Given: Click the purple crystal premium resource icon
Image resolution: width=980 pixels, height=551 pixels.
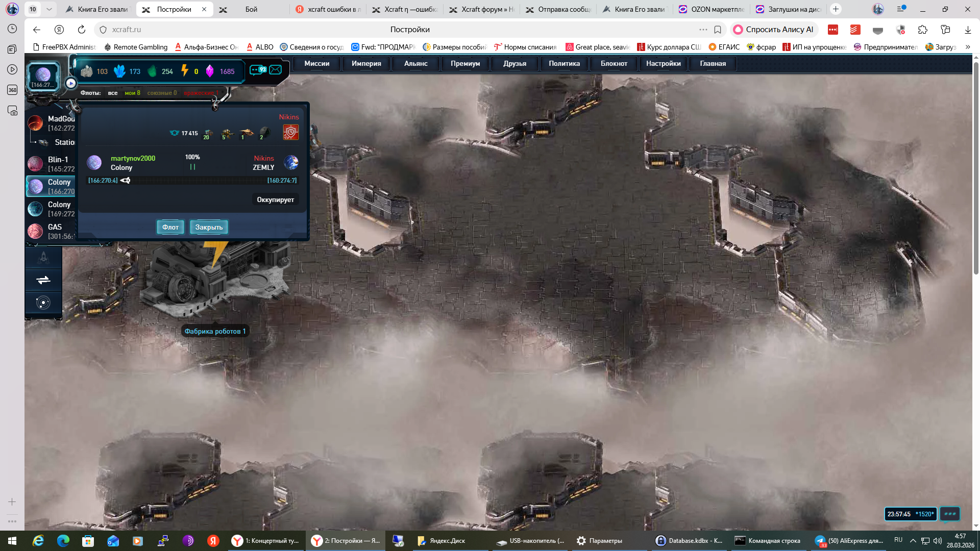Looking at the screenshot, I should click(x=210, y=71).
